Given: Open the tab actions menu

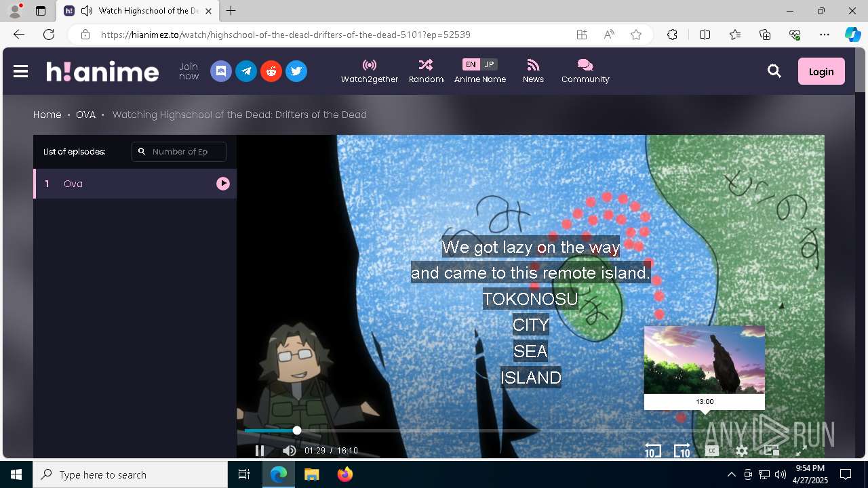Looking at the screenshot, I should tap(41, 11).
